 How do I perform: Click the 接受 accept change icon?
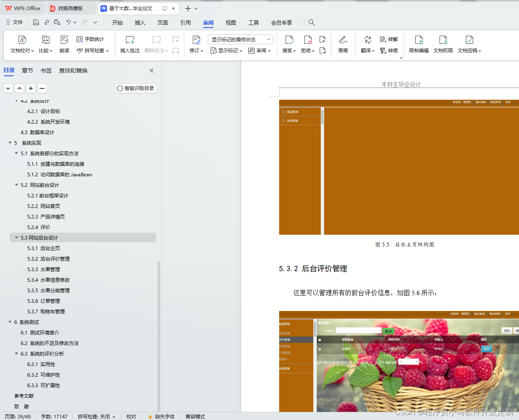pos(289,40)
